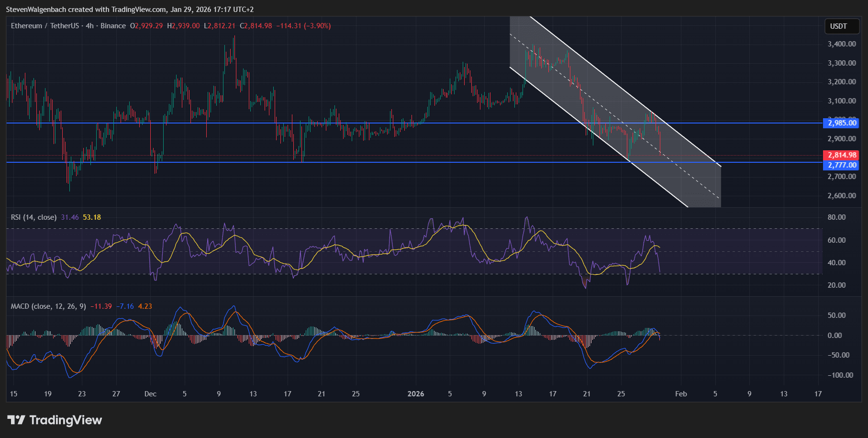868x438 pixels.
Task: Click the 2026 year marker on time axis
Action: 415,394
